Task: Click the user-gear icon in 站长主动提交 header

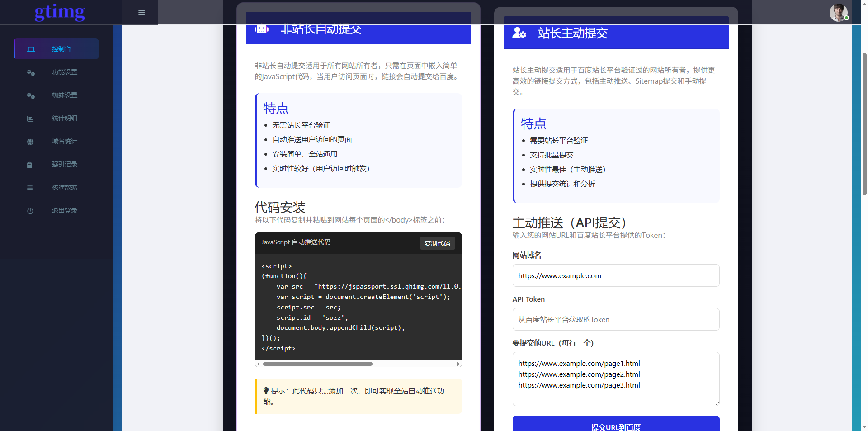Action: (519, 33)
